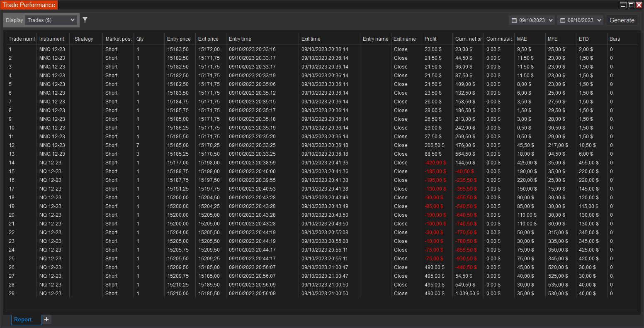
Task: Select the entry price 15209,75 cell
Action: pyautogui.click(x=178, y=276)
